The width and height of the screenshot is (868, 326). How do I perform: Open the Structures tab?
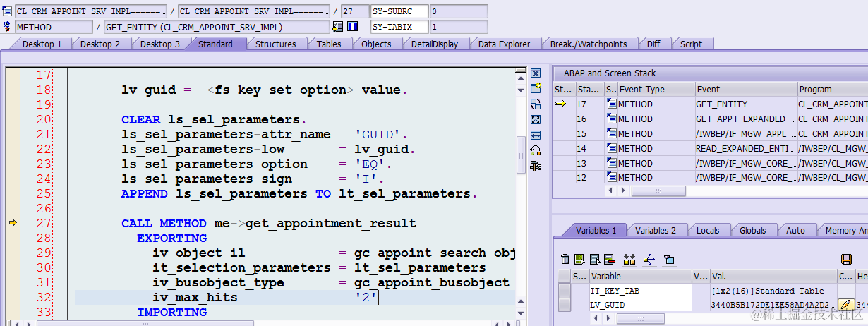point(276,44)
